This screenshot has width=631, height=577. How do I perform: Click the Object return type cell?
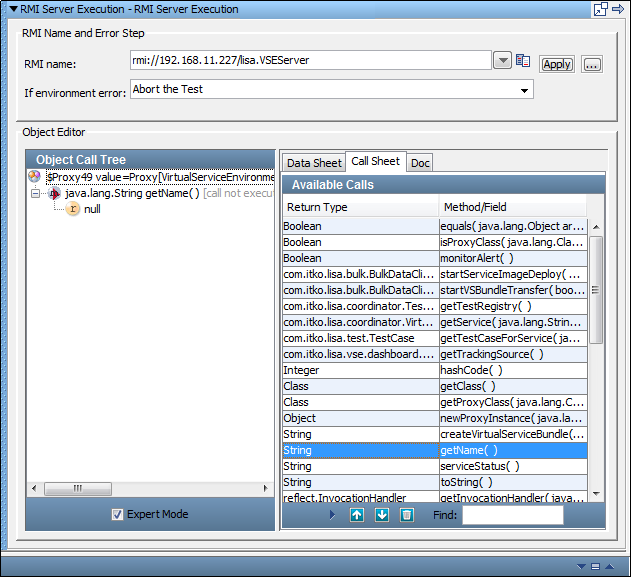click(x=361, y=418)
